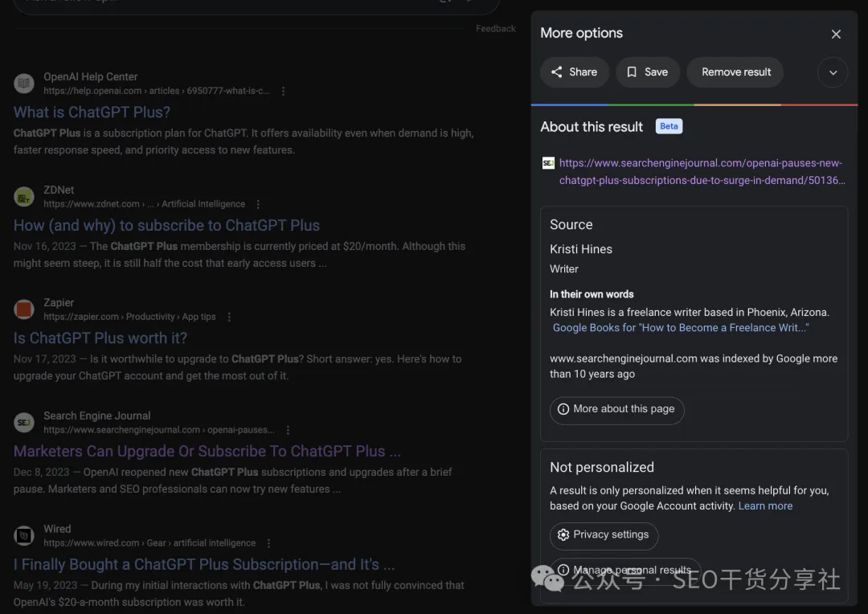Screen dimensions: 868x614
Task: Click the share icon inside Share button
Action: [556, 72]
